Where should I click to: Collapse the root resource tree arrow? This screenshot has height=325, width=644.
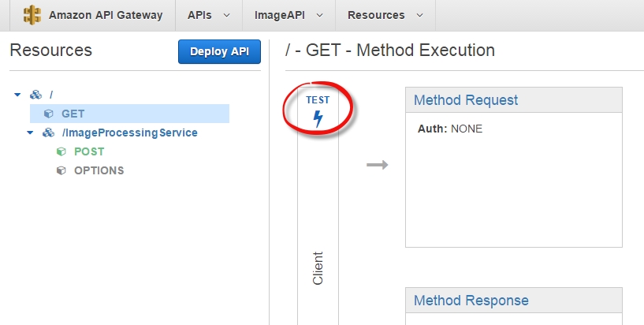coord(17,95)
